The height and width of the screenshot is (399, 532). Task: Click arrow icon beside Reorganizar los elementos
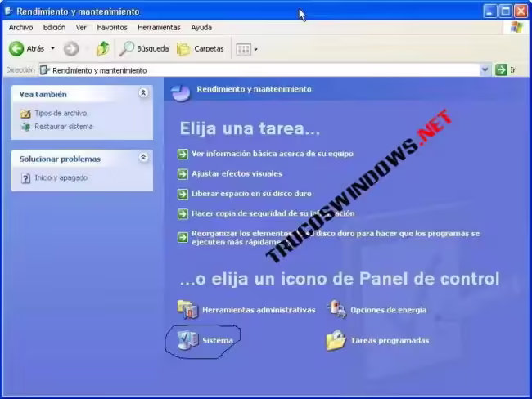(x=183, y=237)
